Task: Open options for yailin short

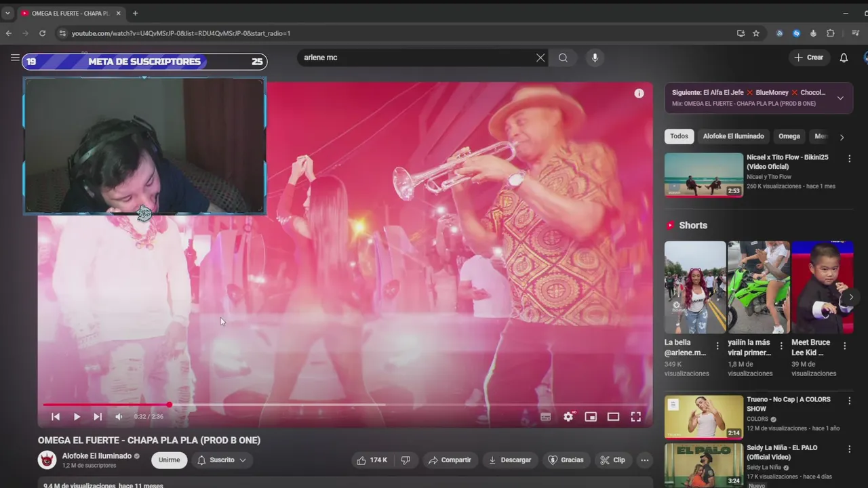Action: (781, 346)
